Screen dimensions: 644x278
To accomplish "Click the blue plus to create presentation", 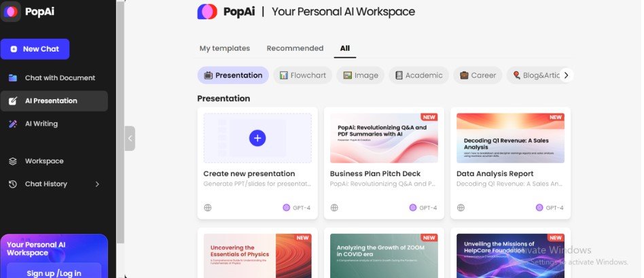I will (257, 138).
